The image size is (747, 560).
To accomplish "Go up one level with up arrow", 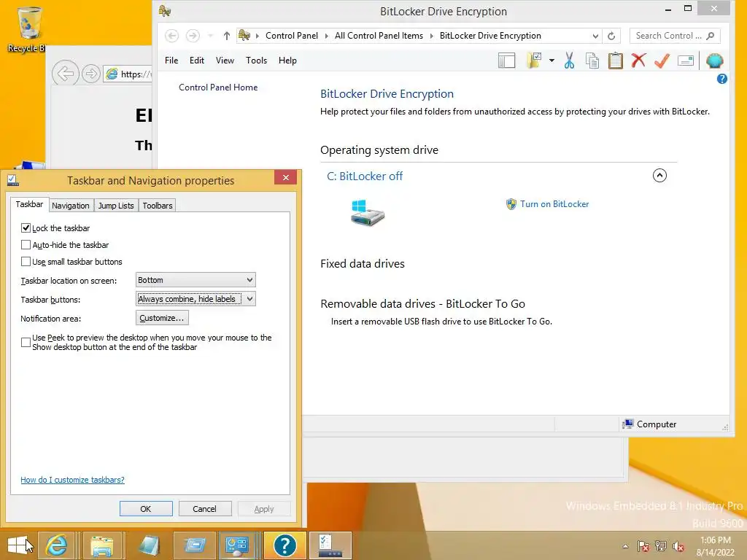I will click(227, 36).
